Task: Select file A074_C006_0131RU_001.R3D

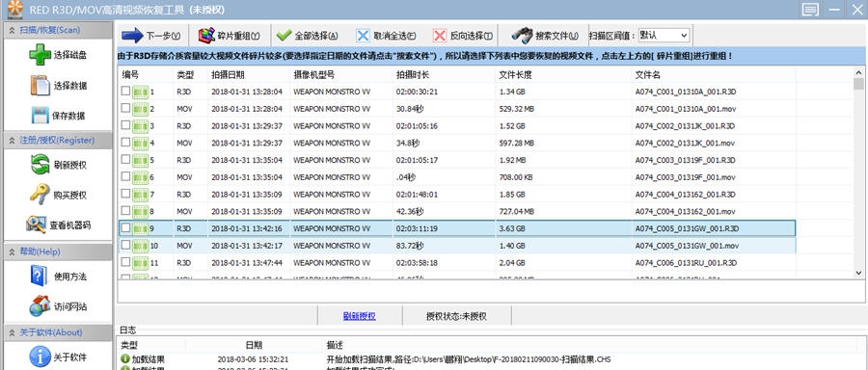Action: tap(686, 263)
